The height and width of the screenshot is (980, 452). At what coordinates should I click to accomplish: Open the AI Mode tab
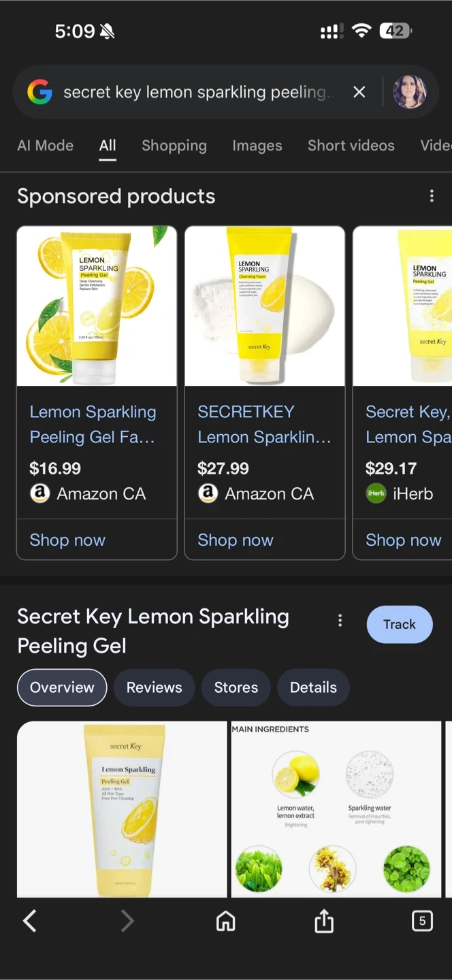[x=45, y=146]
